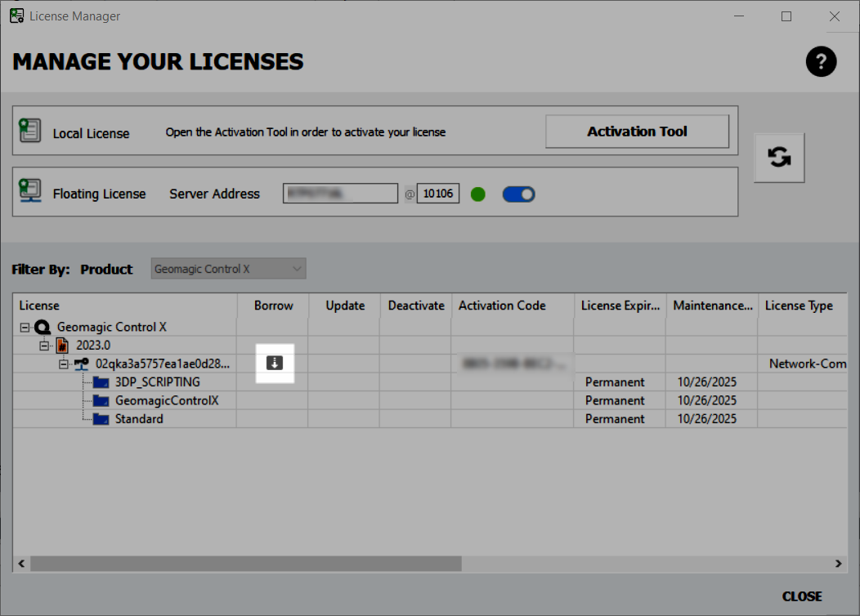This screenshot has height=616, width=860.
Task: Click the red document icon beside 2023.0
Action: (x=62, y=344)
